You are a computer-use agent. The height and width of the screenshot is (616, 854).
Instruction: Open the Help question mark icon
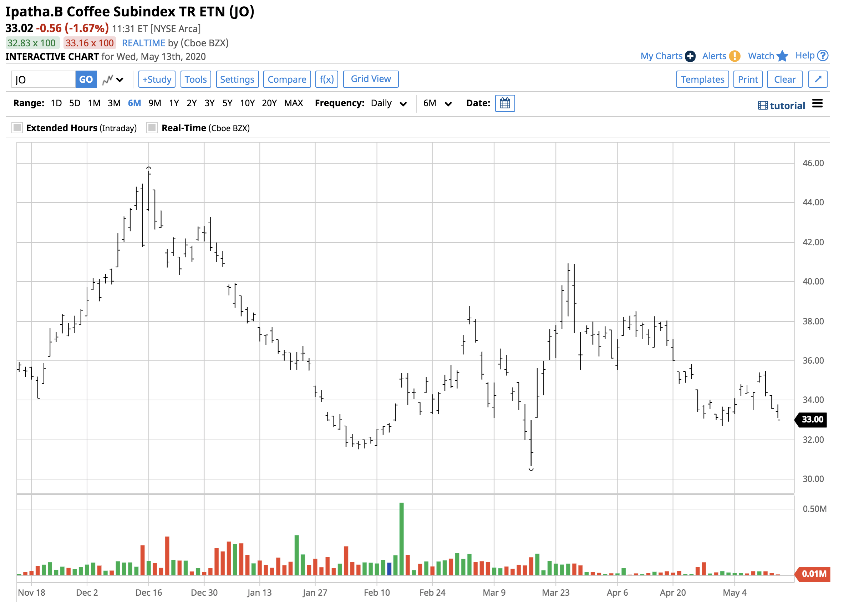(x=823, y=56)
